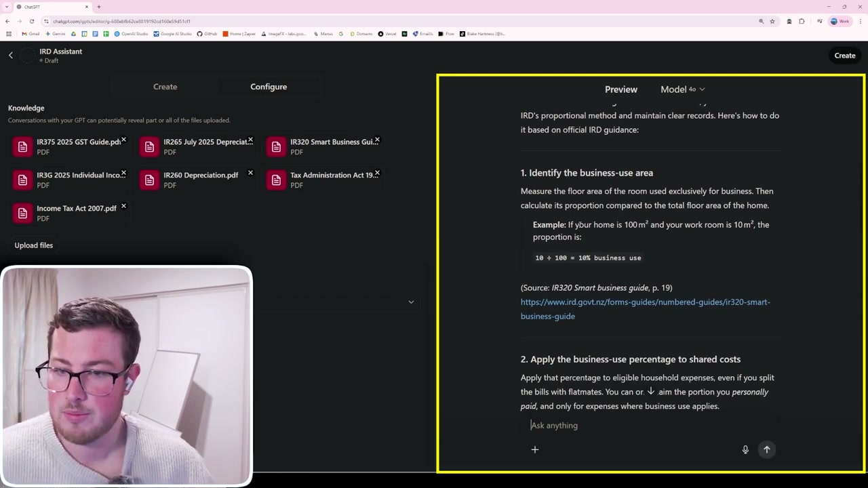Open the Emails bookmark
The image size is (868, 488).
[423, 34]
